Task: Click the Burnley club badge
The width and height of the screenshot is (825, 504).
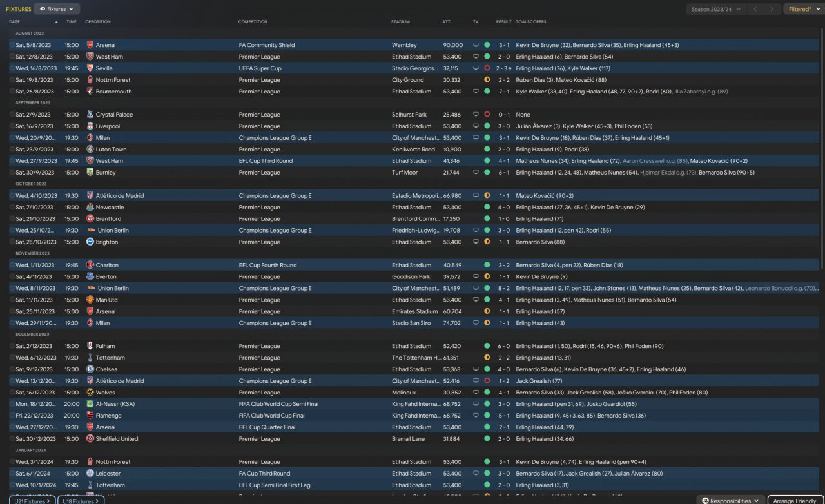Action: tap(90, 173)
